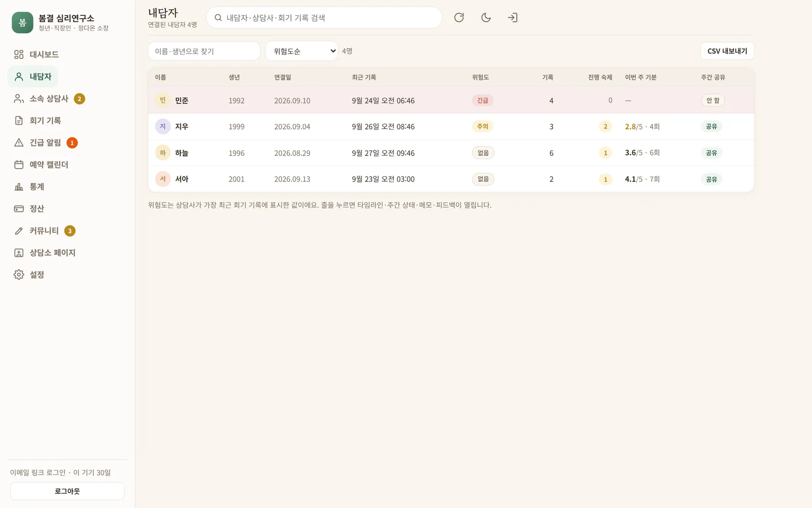Click the 커뮤니티 pencil icon
Viewport: 812px width, 508px height.
click(19, 231)
